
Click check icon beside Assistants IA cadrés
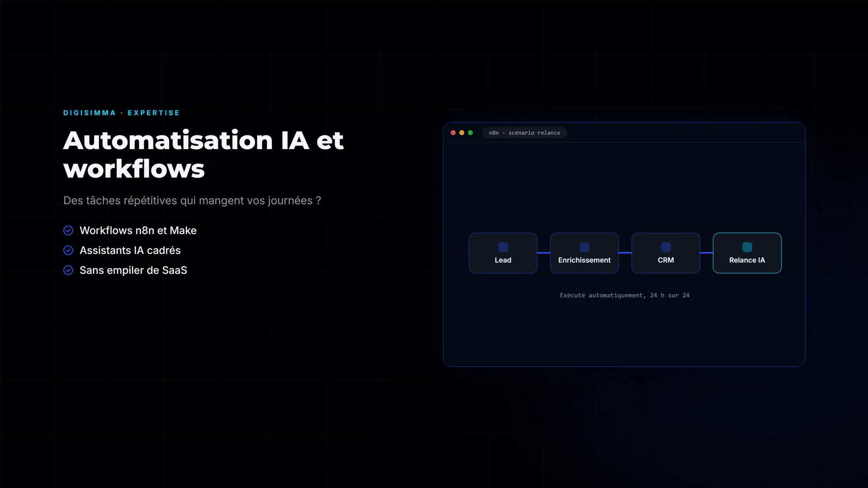(x=68, y=250)
